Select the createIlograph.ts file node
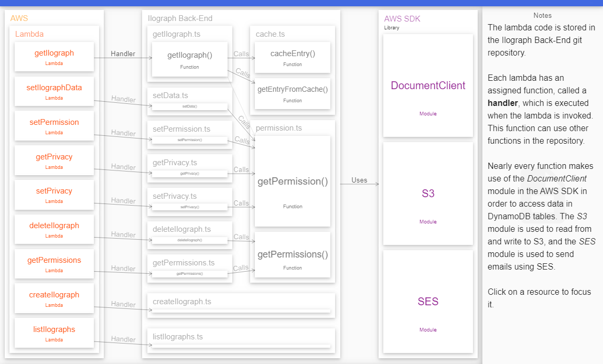This screenshot has width=603, height=364. pos(240,304)
